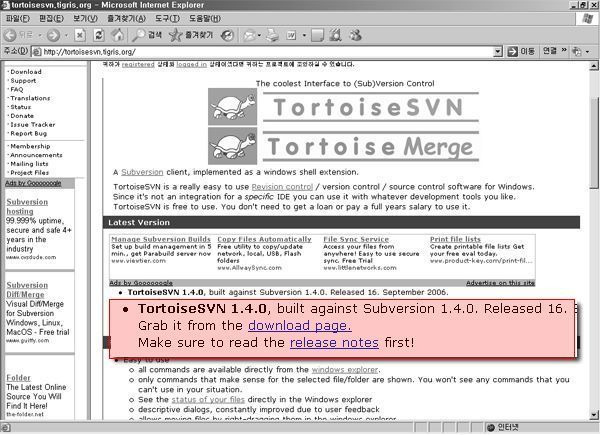Open the Announcements sidebar link
Image resolution: width=600 pixels, height=435 pixels.
[36, 155]
